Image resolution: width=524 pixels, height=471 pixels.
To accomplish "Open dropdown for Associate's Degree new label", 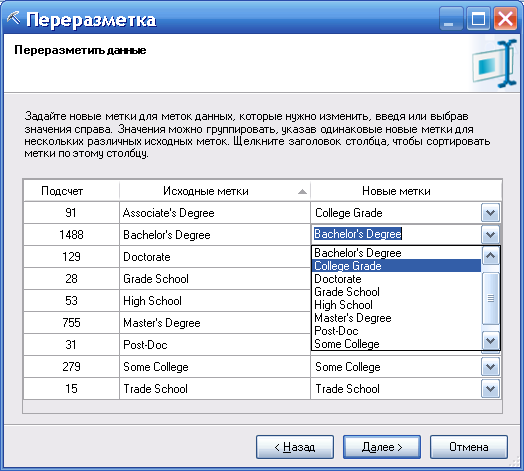I will tap(490, 213).
